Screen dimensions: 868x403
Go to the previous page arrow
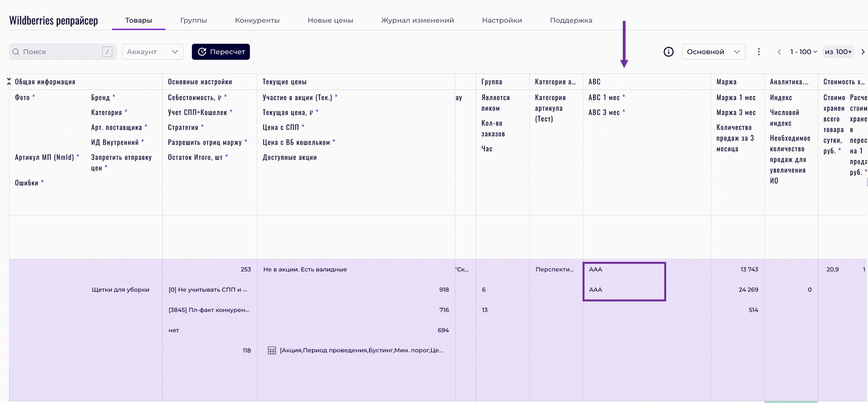[779, 52]
